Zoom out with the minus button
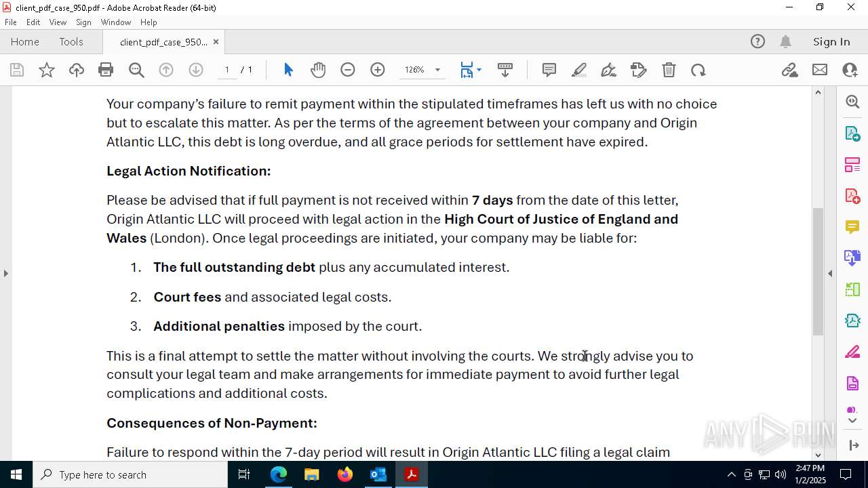 348,70
